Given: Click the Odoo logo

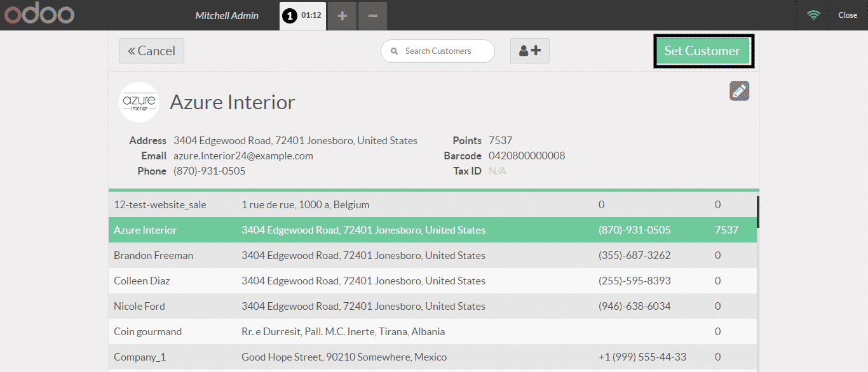Looking at the screenshot, I should click(39, 15).
